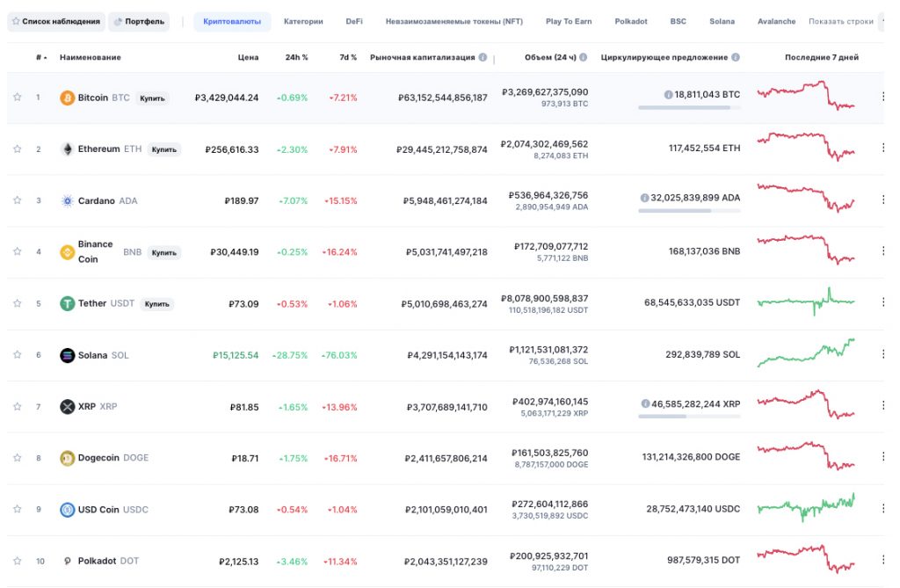Open more options menu for Binance Coin row
The image size is (900, 588).
point(882,251)
